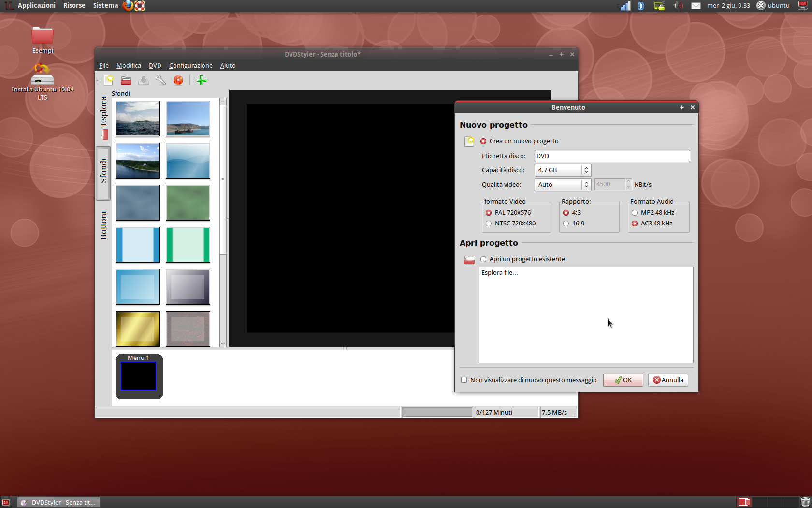This screenshot has height=508, width=812.
Task: Open the Risorse panel menu
Action: (x=74, y=5)
